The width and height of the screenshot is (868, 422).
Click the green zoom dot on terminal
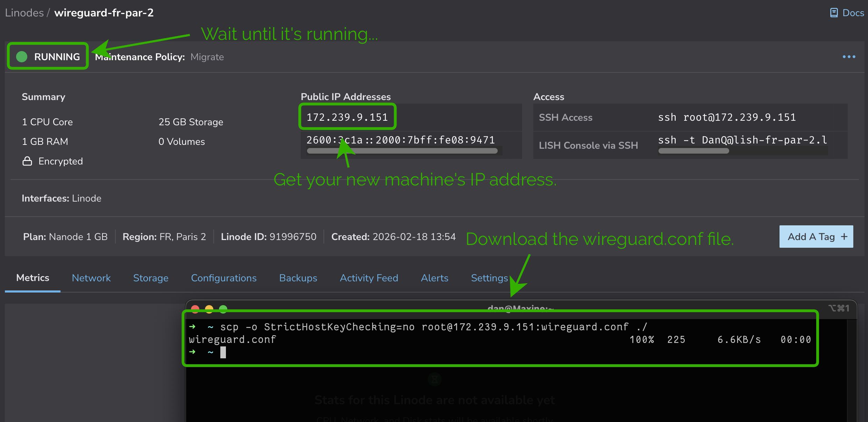tap(223, 308)
